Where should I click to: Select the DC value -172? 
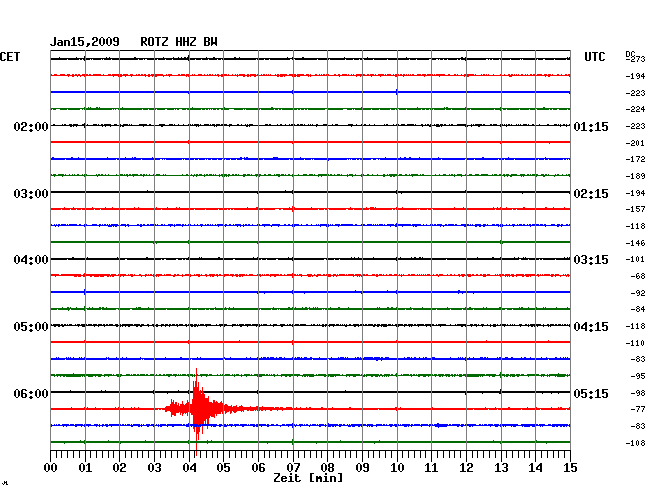635,159
